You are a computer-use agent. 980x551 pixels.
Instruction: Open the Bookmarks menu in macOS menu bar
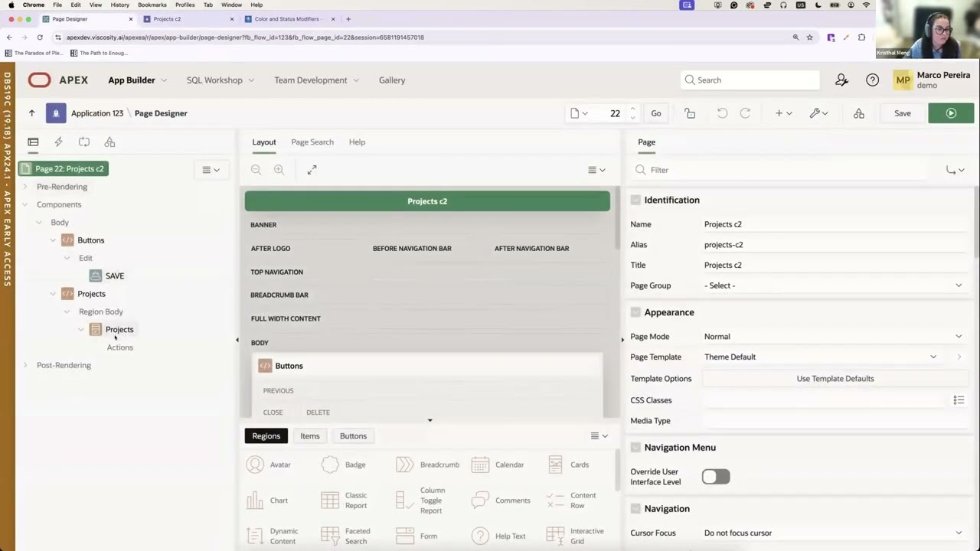(x=152, y=5)
